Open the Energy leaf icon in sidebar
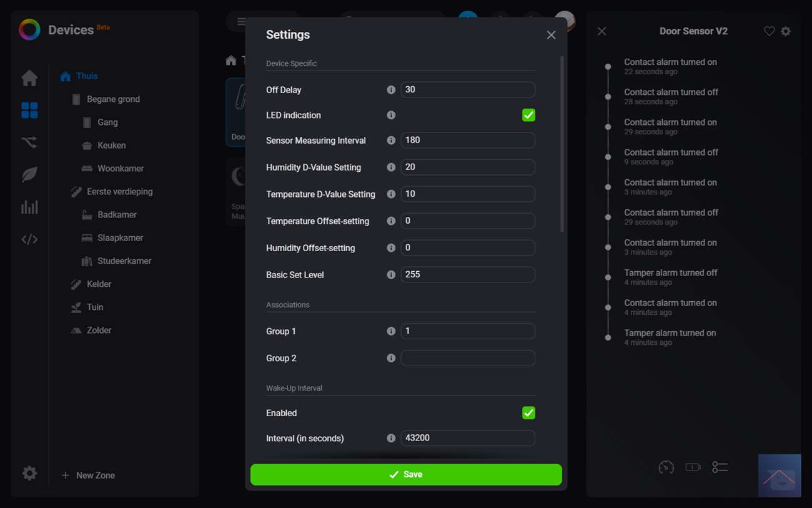This screenshot has width=812, height=508. (29, 175)
